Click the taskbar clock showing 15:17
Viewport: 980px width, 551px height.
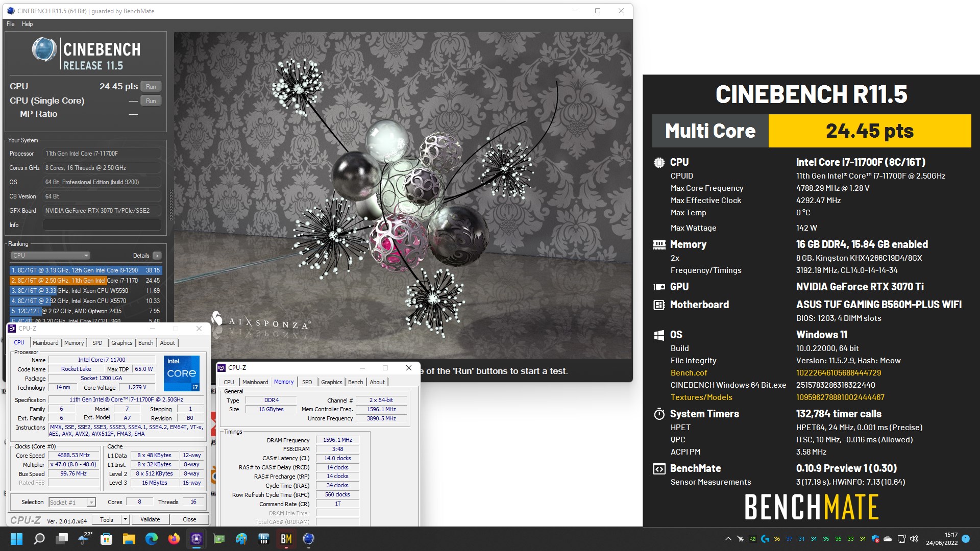(942, 539)
